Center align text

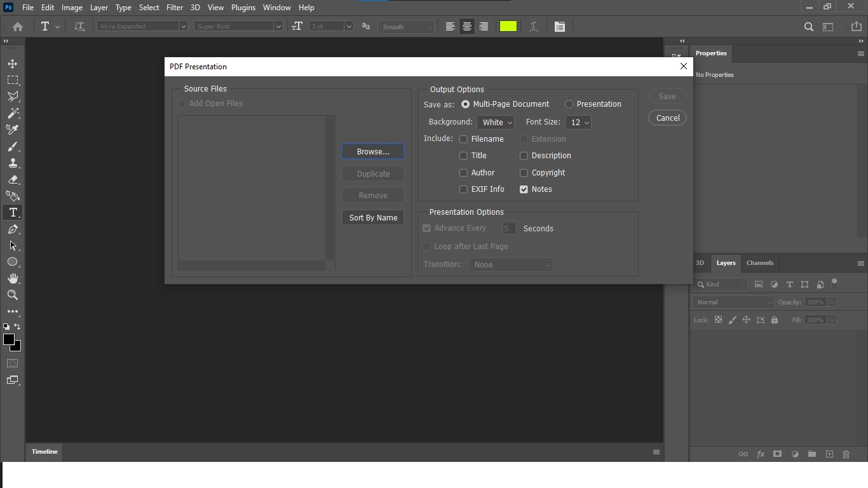coord(467,27)
